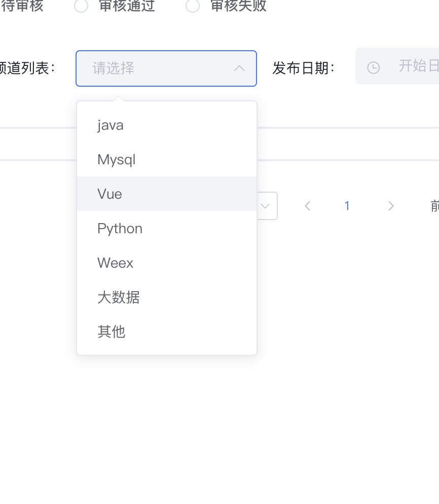The image size is (439, 504).
Task: Click the next page arrow icon
Action: pyautogui.click(x=390, y=205)
